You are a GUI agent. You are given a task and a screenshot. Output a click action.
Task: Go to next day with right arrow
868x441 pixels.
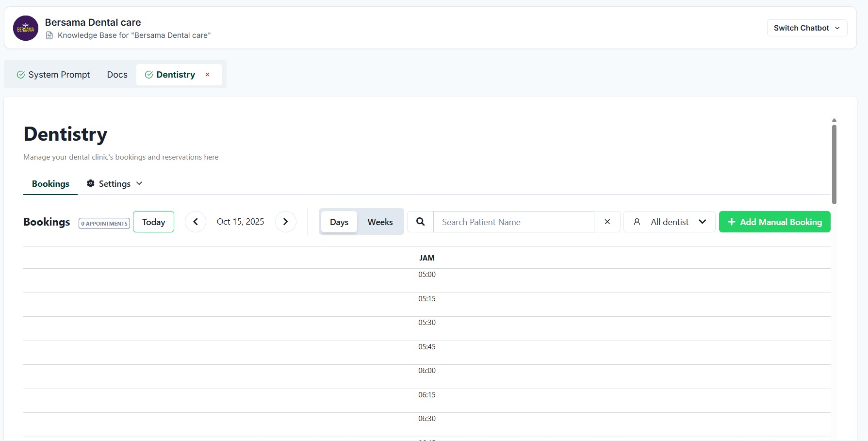tap(286, 222)
